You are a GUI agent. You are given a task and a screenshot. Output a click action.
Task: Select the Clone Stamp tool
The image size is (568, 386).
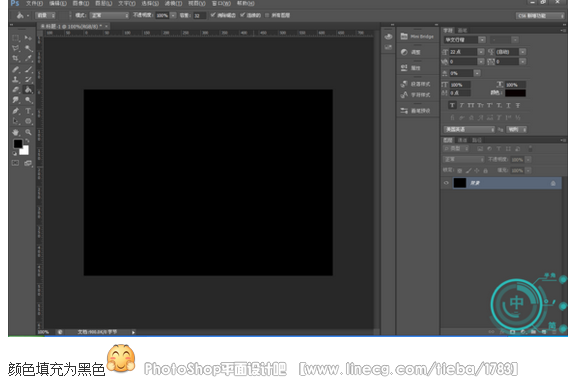pos(16,79)
